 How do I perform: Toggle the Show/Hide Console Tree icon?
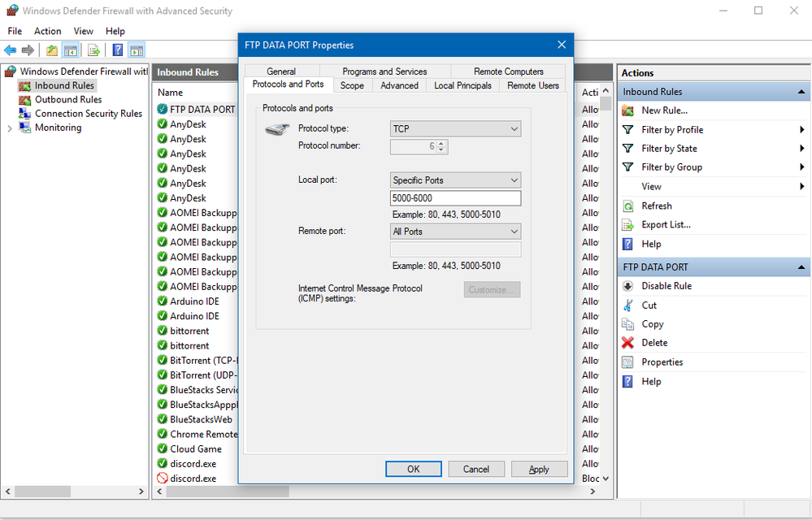(71, 50)
